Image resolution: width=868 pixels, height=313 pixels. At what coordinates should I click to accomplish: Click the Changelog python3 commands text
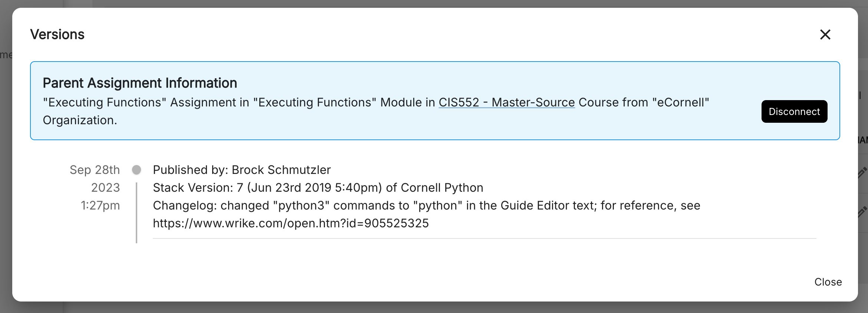(x=427, y=205)
